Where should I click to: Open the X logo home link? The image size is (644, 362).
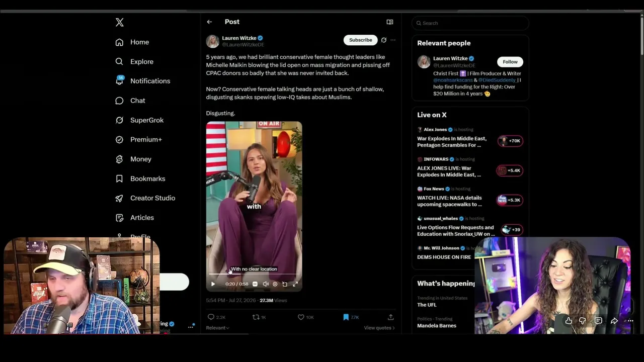point(119,22)
